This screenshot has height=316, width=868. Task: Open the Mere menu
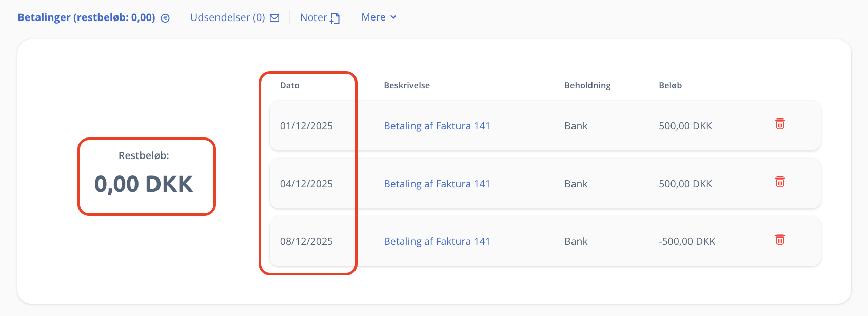[373, 17]
